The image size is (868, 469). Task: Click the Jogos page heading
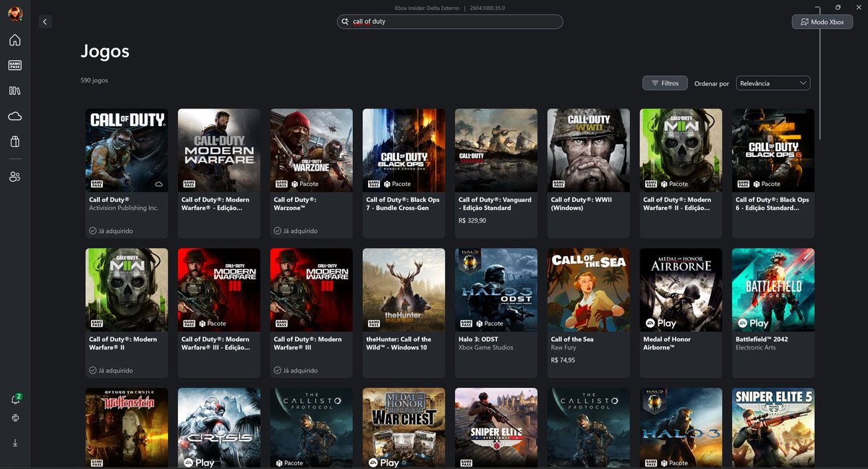pyautogui.click(x=105, y=51)
